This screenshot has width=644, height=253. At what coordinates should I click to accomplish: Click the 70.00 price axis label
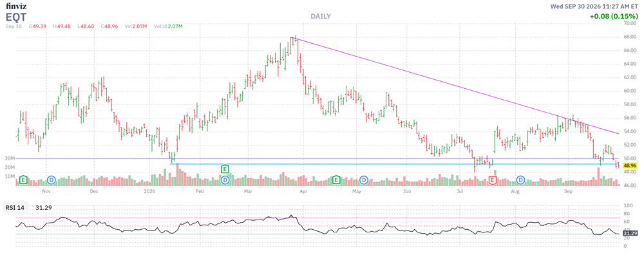tap(630, 23)
